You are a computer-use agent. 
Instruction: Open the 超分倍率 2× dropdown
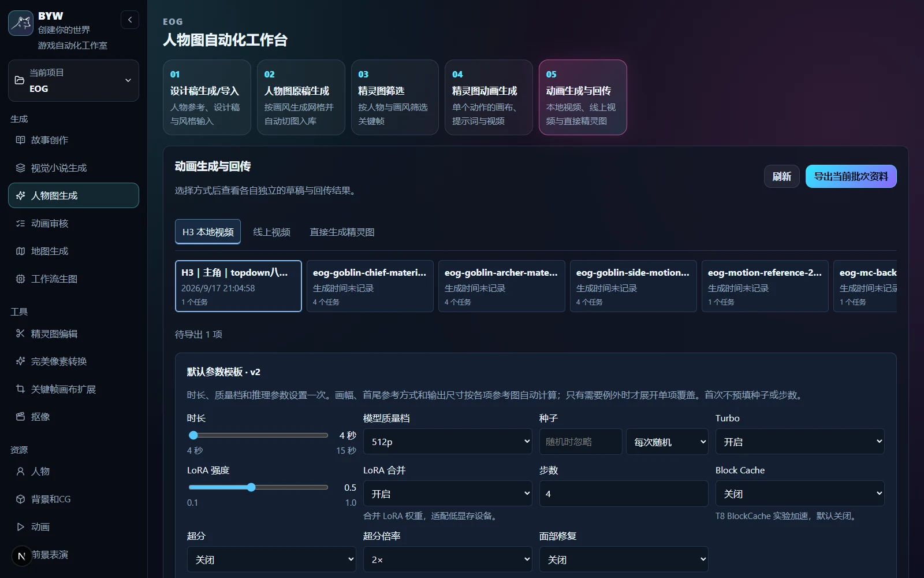[448, 560]
